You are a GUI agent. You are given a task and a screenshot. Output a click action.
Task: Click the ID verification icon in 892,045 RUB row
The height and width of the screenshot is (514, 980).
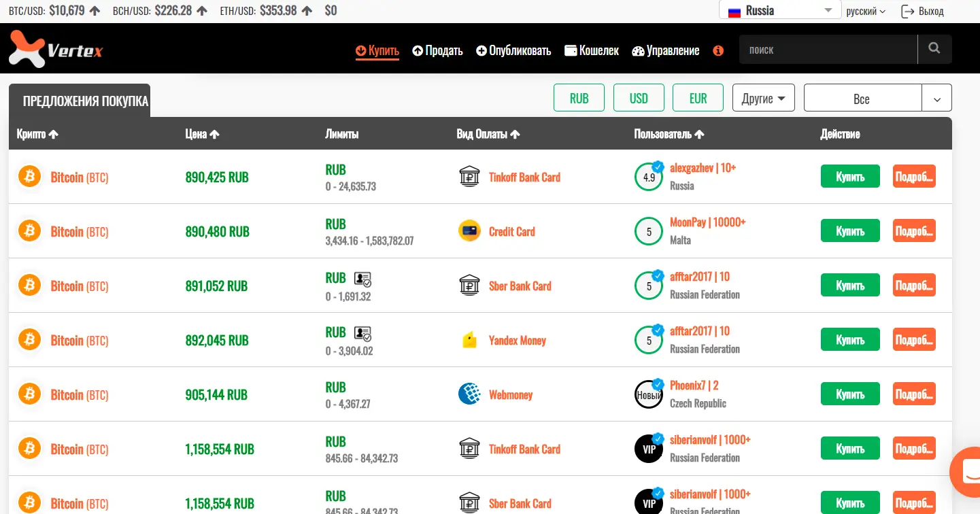coord(362,333)
